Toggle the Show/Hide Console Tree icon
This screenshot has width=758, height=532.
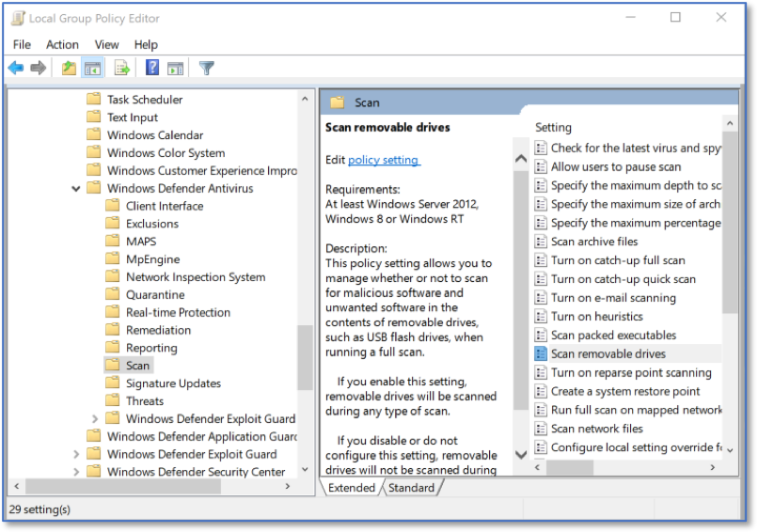[92, 68]
